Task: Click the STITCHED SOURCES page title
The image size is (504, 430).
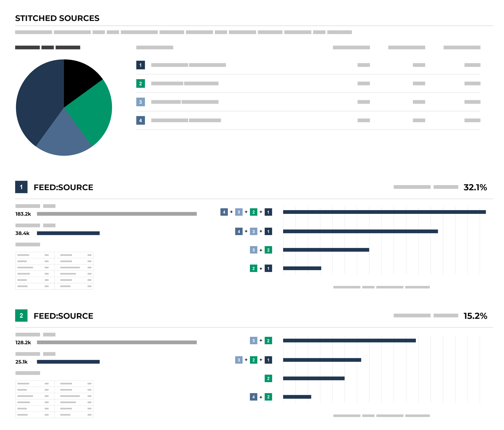Action: (57, 18)
